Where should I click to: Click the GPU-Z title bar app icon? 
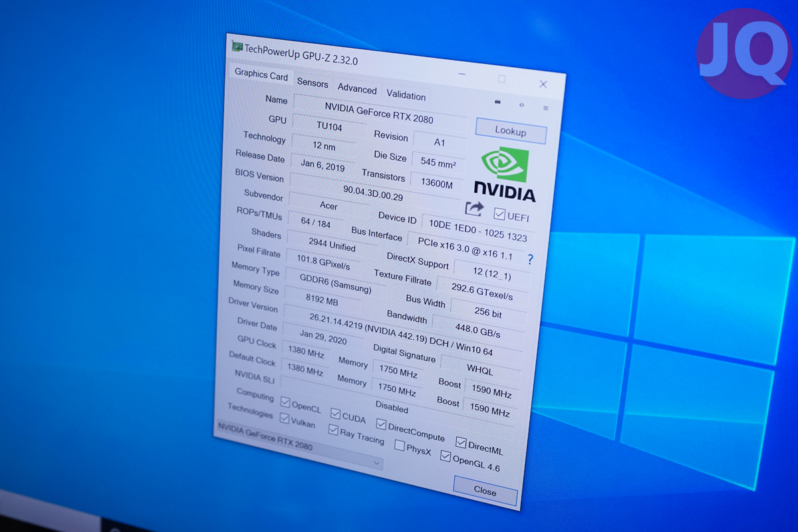(x=236, y=47)
